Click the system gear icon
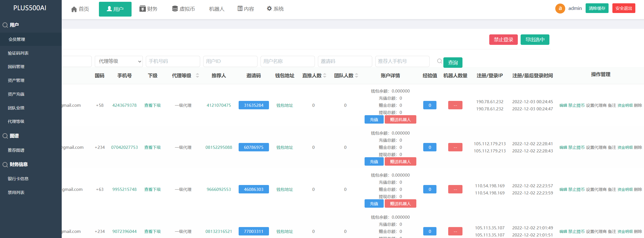 [269, 9]
